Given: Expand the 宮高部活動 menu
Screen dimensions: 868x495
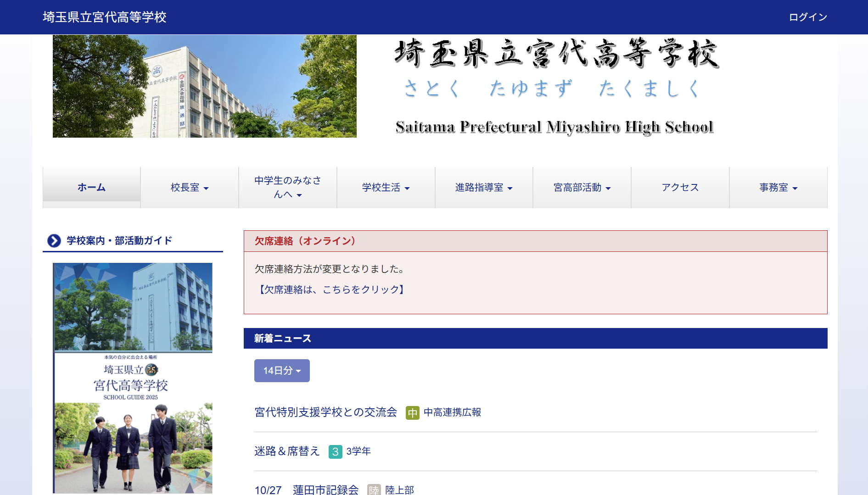Looking at the screenshot, I should pos(582,187).
